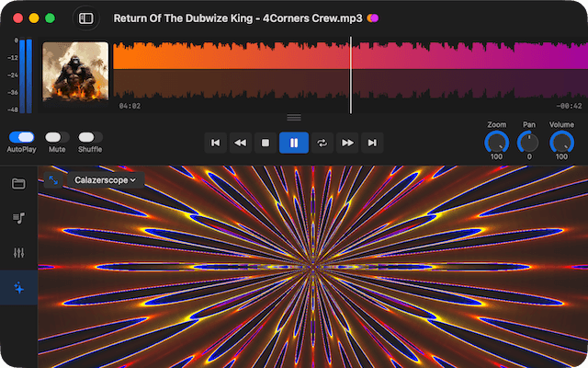Pause the playing song
This screenshot has height=368, width=588.
tap(294, 143)
